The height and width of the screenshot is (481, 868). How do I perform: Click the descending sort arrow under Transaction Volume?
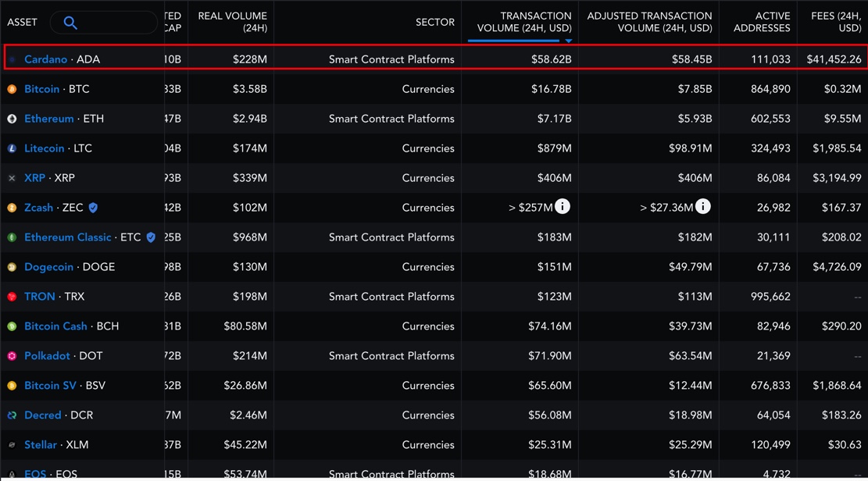(569, 41)
